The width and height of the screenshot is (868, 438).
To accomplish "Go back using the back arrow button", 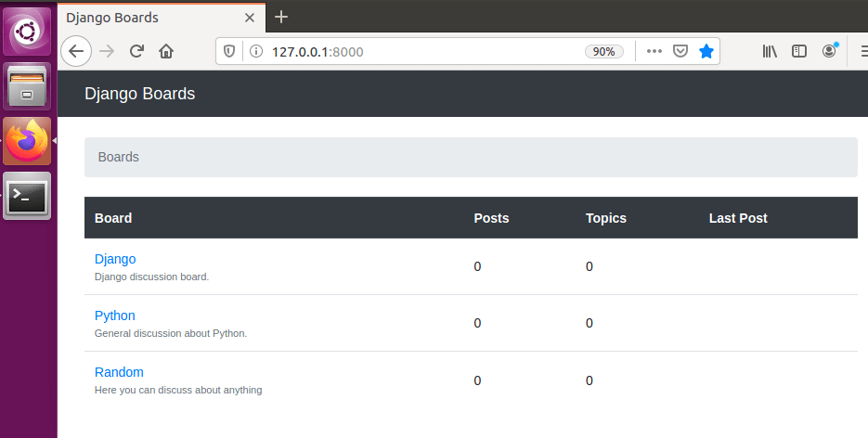I will point(76,51).
